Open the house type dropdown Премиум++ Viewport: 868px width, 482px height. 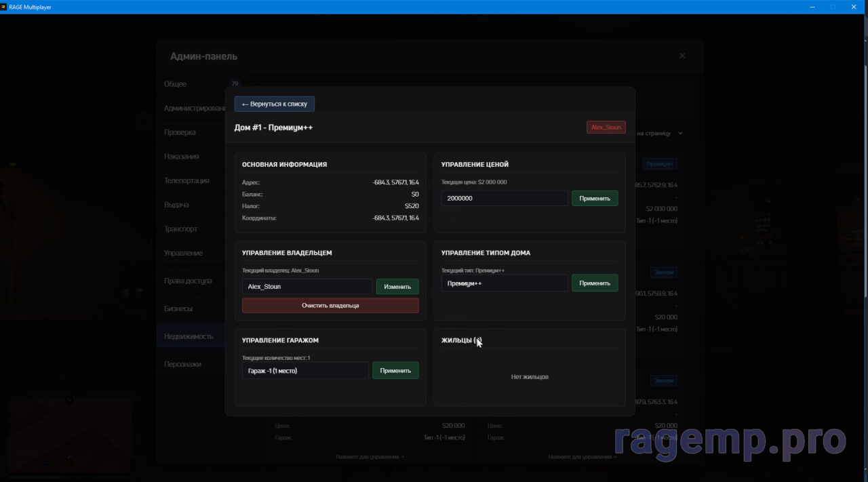click(x=504, y=283)
